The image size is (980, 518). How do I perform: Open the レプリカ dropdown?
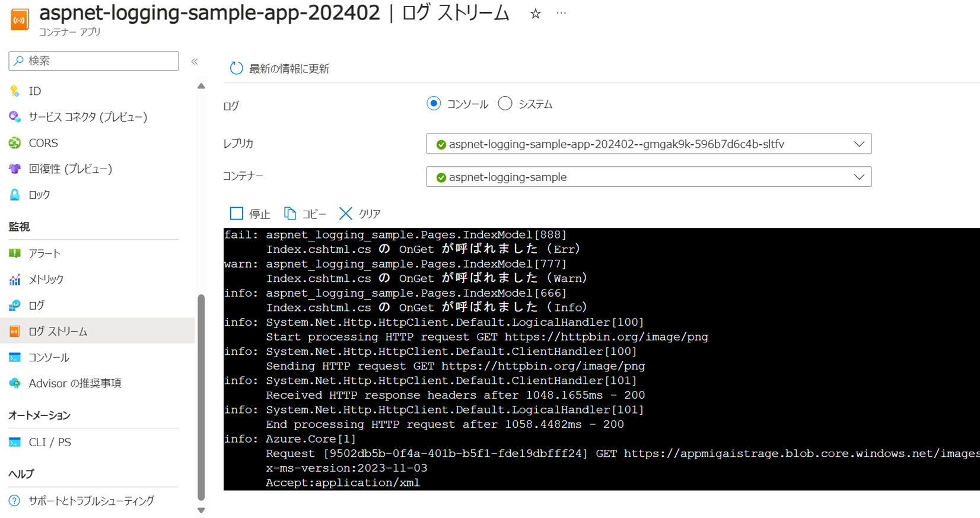point(648,144)
